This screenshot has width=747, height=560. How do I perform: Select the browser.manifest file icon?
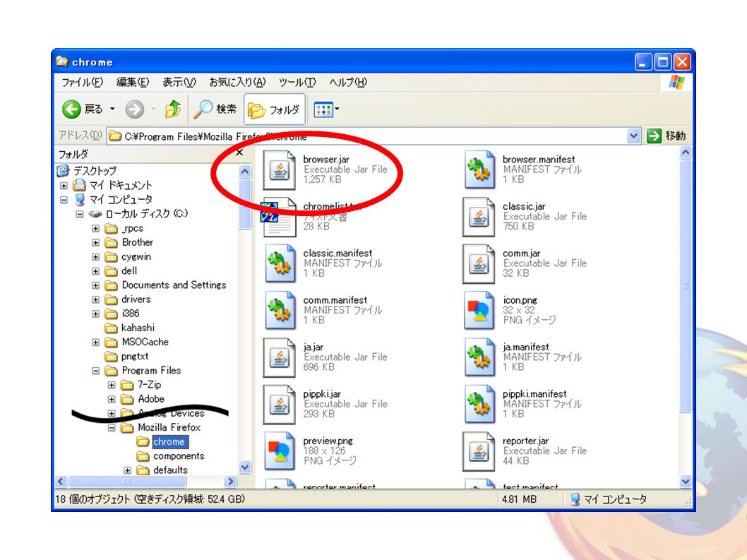pos(479,169)
